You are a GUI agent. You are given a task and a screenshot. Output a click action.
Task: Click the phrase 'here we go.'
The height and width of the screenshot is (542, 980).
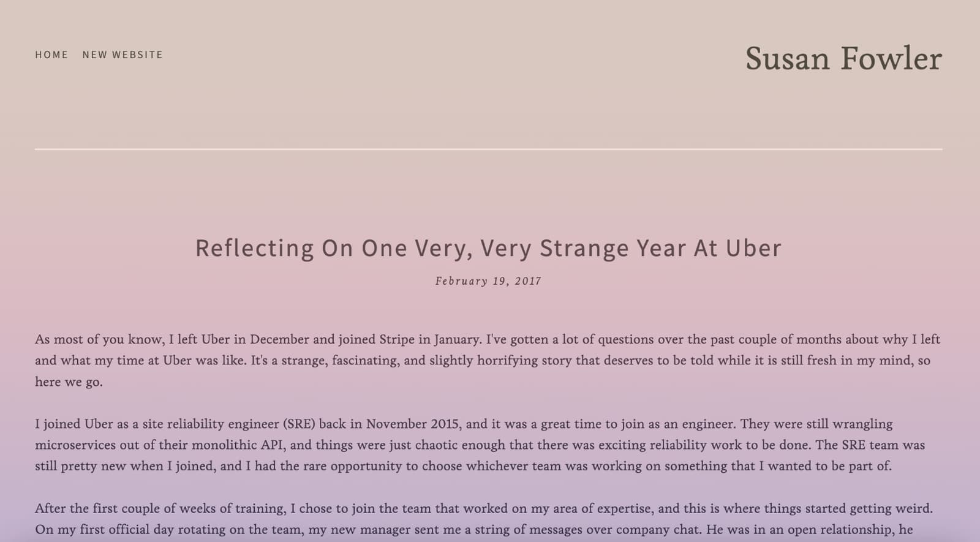pos(69,382)
